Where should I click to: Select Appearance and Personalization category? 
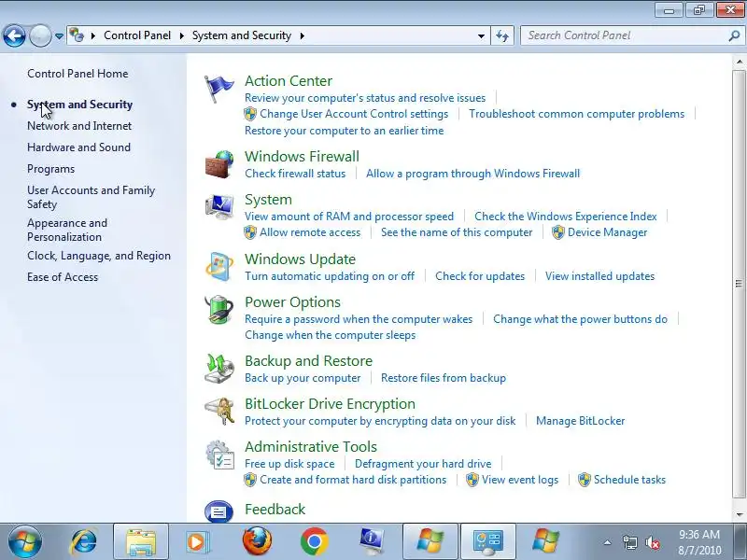point(67,230)
